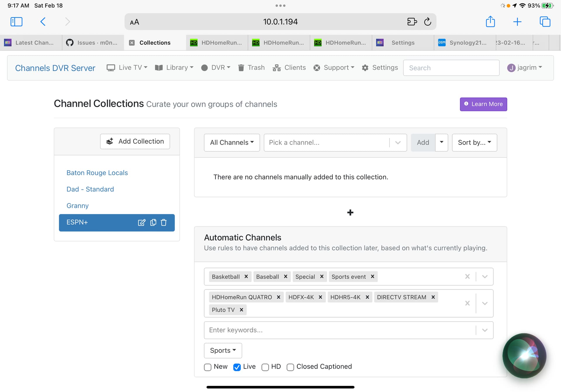561x392 pixels.
Task: Click the plus icon above Automatic Channels
Action: [350, 213]
